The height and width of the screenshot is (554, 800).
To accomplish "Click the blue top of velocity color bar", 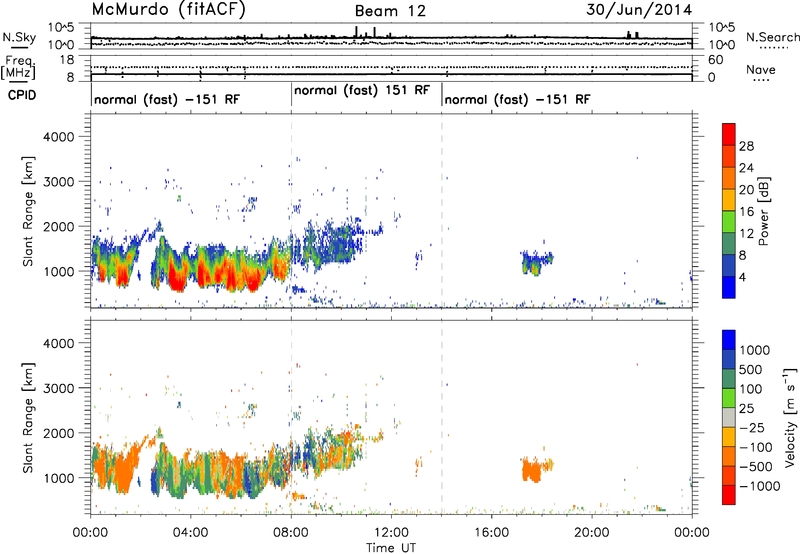I will (729, 340).
